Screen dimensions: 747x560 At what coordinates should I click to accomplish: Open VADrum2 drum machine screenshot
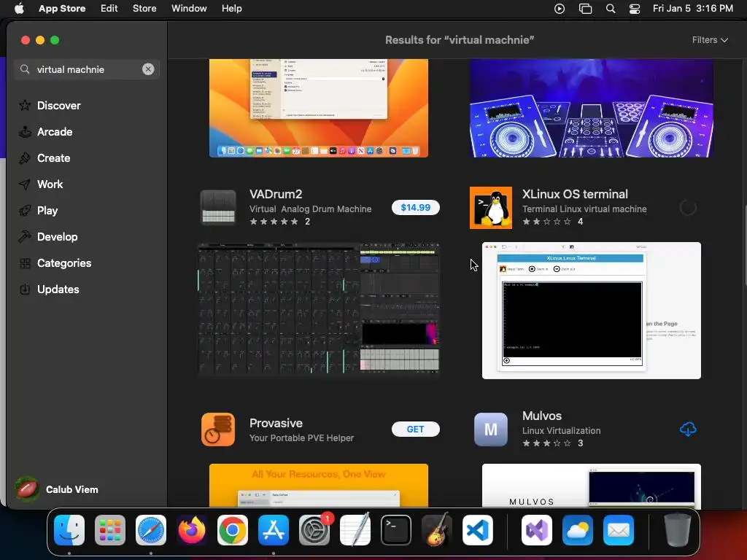point(318,309)
